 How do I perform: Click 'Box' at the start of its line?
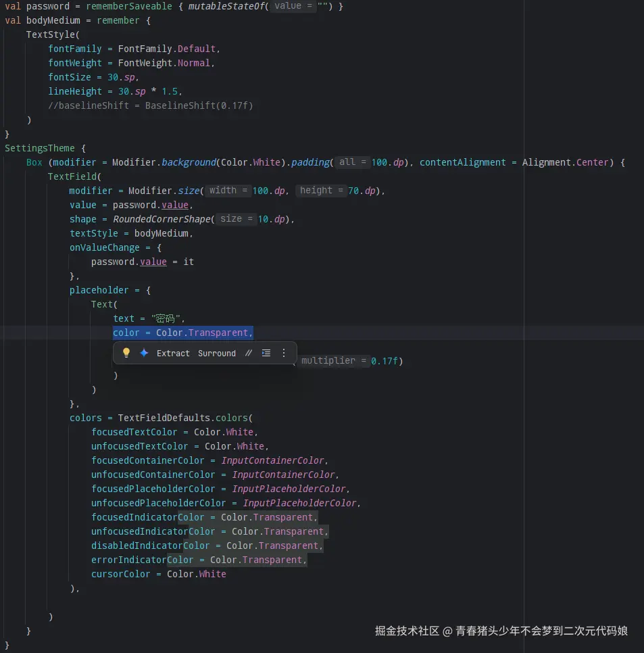tap(34, 162)
